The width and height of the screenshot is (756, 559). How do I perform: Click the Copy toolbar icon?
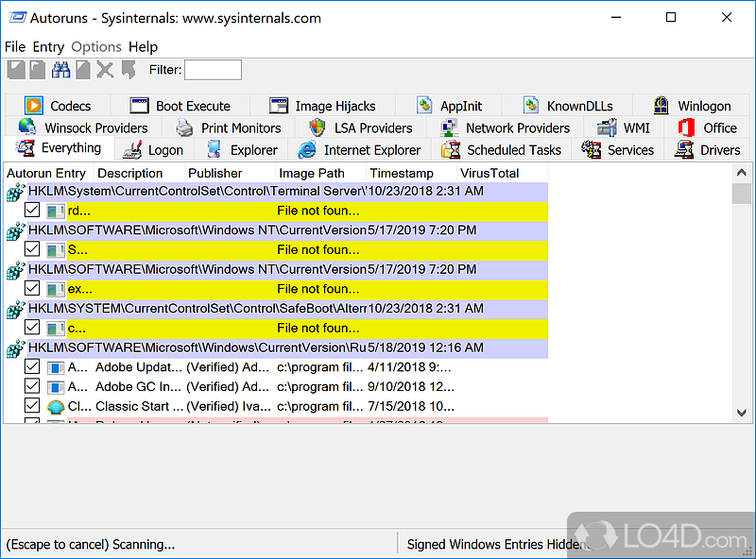pos(38,69)
